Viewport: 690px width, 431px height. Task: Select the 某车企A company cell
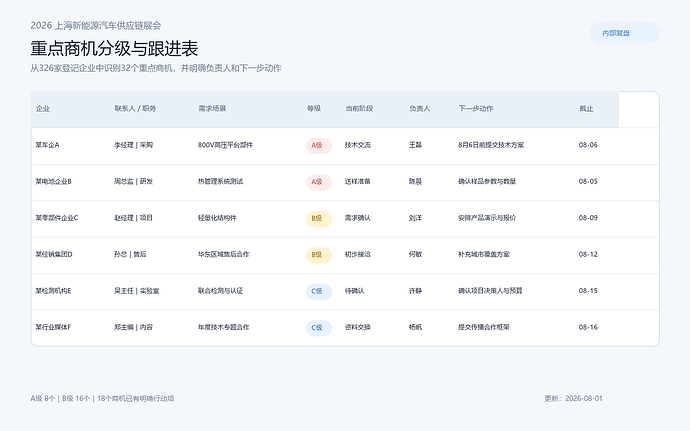click(x=48, y=145)
